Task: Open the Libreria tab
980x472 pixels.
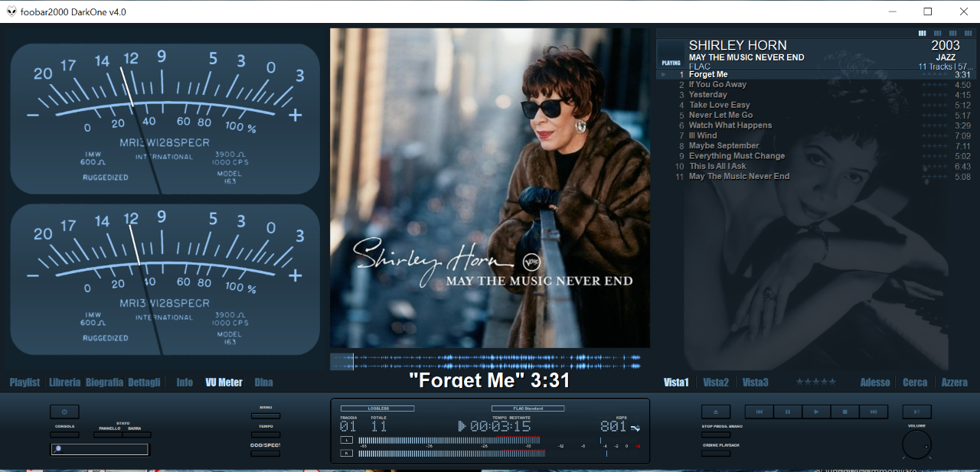Action: [64, 382]
